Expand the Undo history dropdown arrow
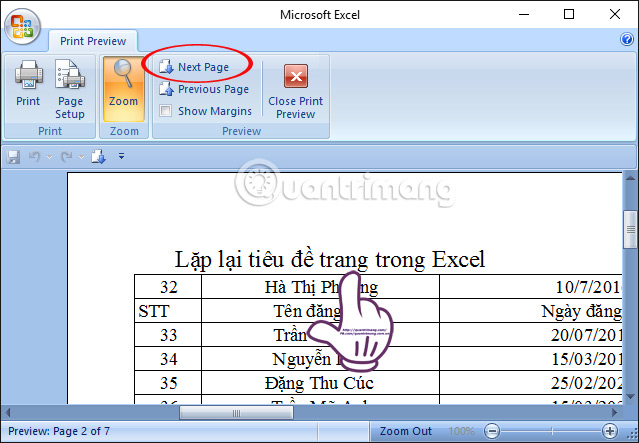The width and height of the screenshot is (639, 443). coord(49,157)
